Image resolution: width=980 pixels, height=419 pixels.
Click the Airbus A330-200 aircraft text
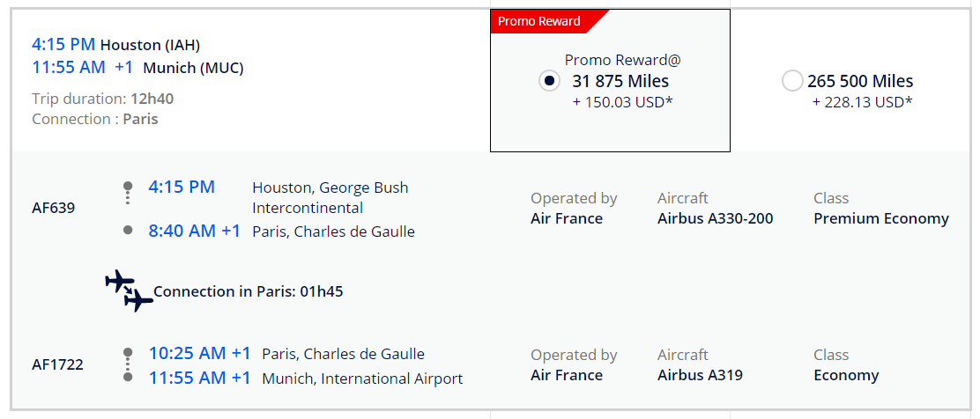coord(715,218)
